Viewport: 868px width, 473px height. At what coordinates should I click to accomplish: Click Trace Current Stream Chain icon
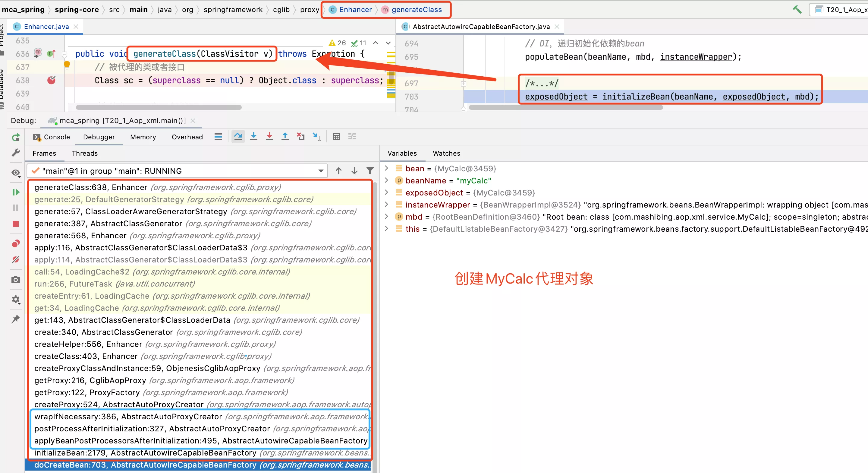[x=352, y=137]
